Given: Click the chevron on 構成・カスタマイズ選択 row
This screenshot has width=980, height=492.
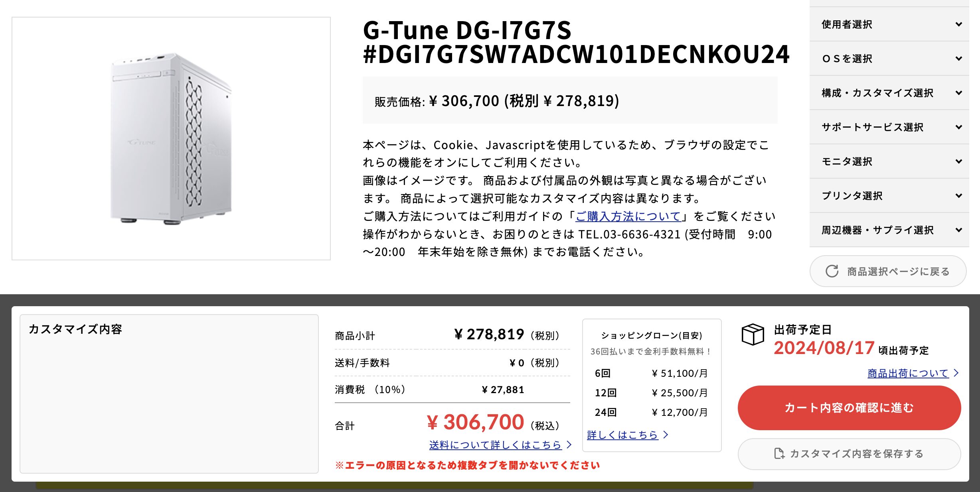Looking at the screenshot, I should pyautogui.click(x=958, y=92).
